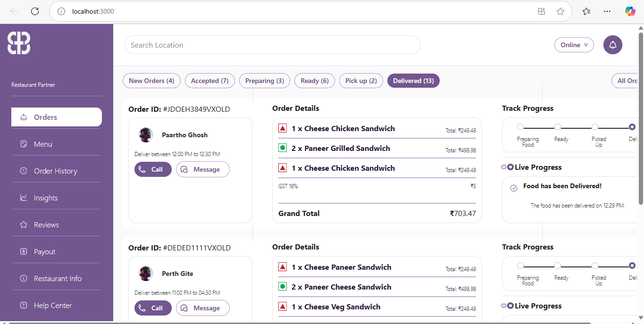This screenshot has height=324, width=644.
Task: Add page to favorites star icon
Action: [560, 11]
